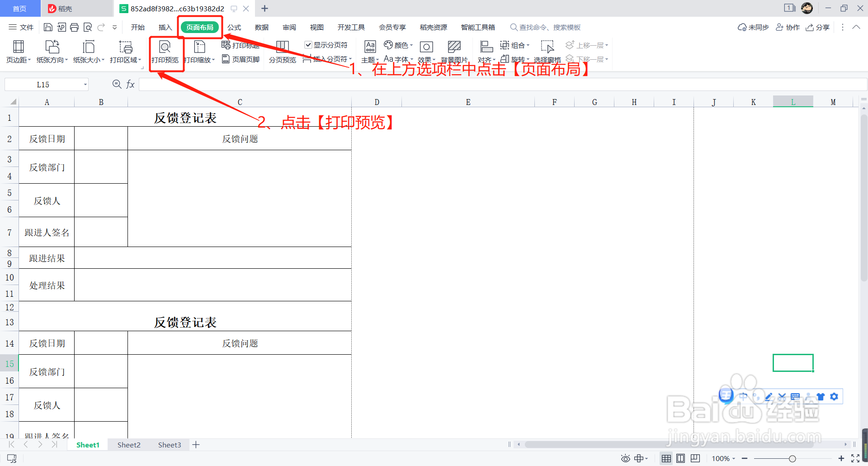Click the eye icon in status bar
Viewport: 868px width, 466px height.
(625, 458)
